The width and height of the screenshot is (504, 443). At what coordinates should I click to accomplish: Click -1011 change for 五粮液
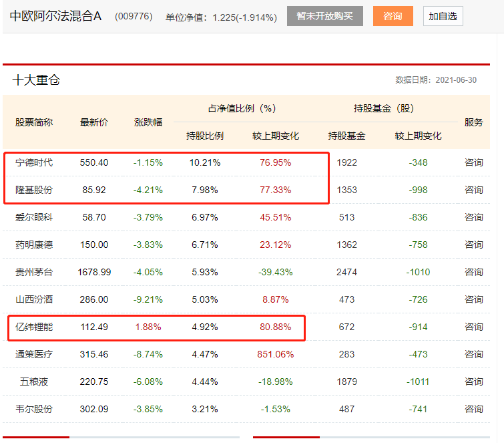coord(418,382)
